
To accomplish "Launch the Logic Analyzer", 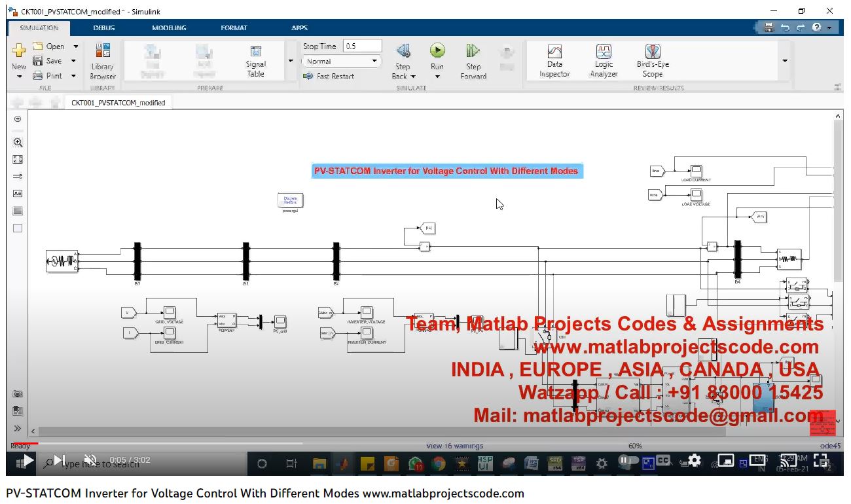I will point(604,61).
